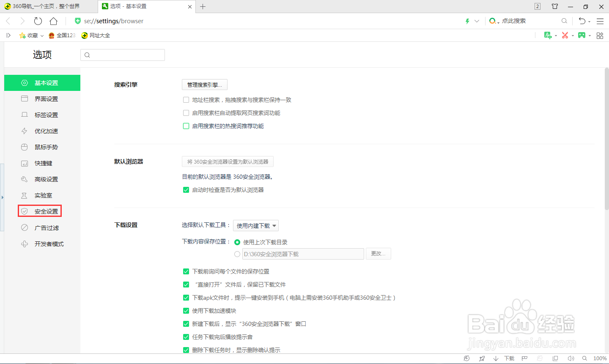Screen dimensions: 609x364
Task: Open 标签设置 section
Action: [42, 115]
